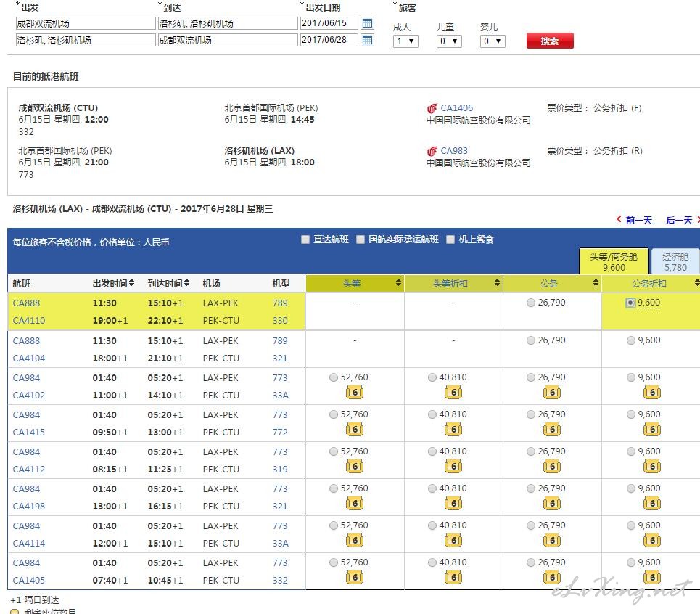Go to 后一天 next day
Viewport: 700px width, 614px height.
click(679, 220)
